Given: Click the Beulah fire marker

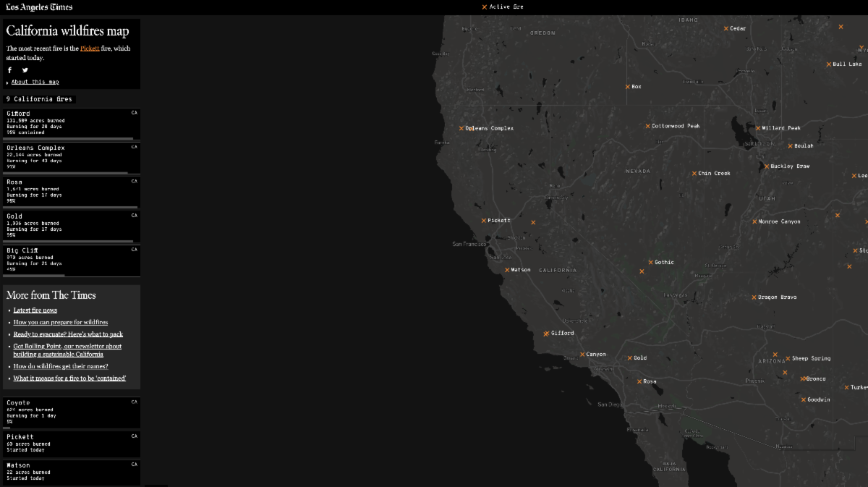Looking at the screenshot, I should (791, 146).
